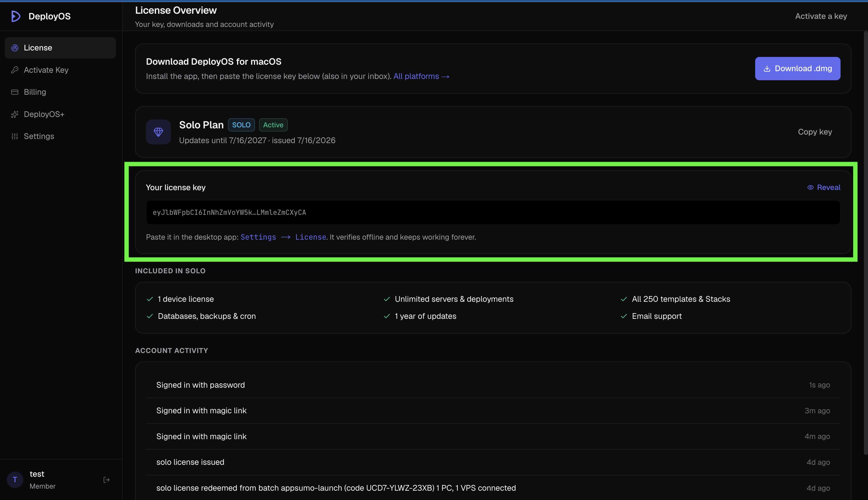Select the Signed in with password entry

click(x=493, y=385)
